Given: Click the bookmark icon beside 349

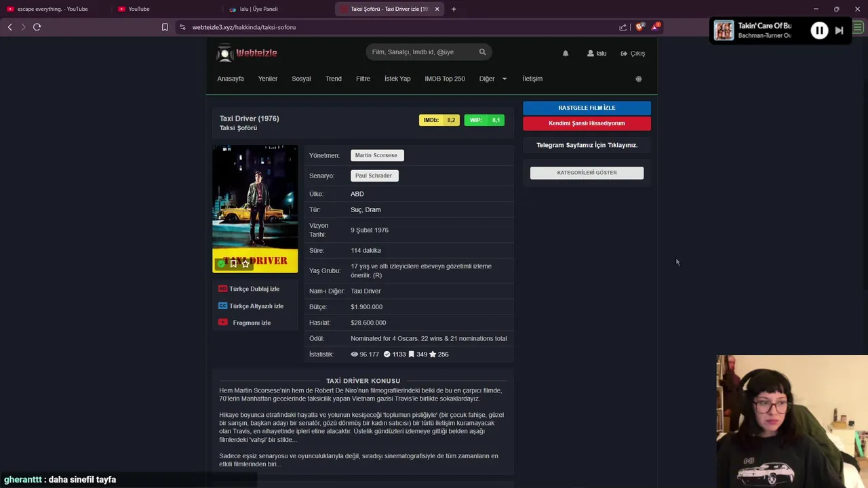Looking at the screenshot, I should click(411, 354).
